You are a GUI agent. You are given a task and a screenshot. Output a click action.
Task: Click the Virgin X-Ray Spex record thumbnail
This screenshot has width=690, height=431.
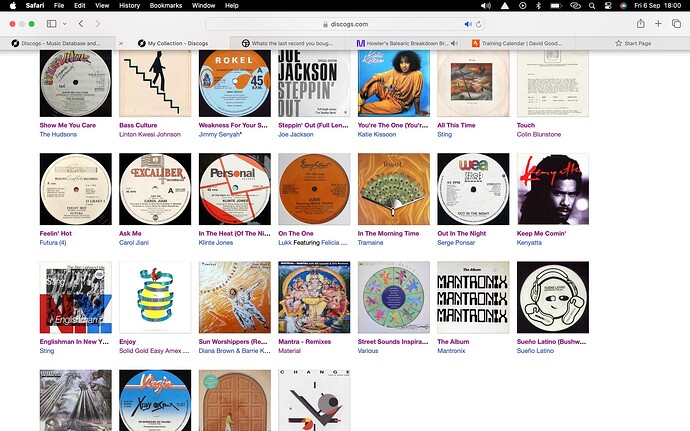[155, 401]
